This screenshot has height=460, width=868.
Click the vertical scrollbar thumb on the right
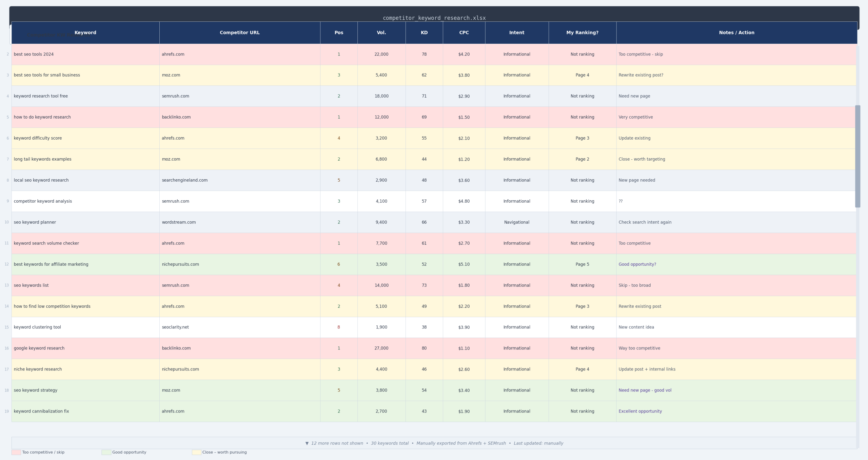(x=857, y=156)
